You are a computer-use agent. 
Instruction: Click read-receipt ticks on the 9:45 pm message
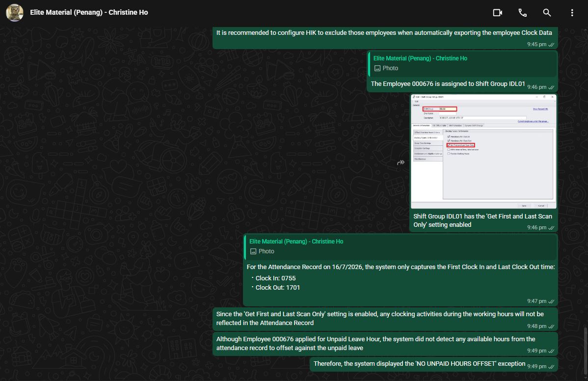551,45
